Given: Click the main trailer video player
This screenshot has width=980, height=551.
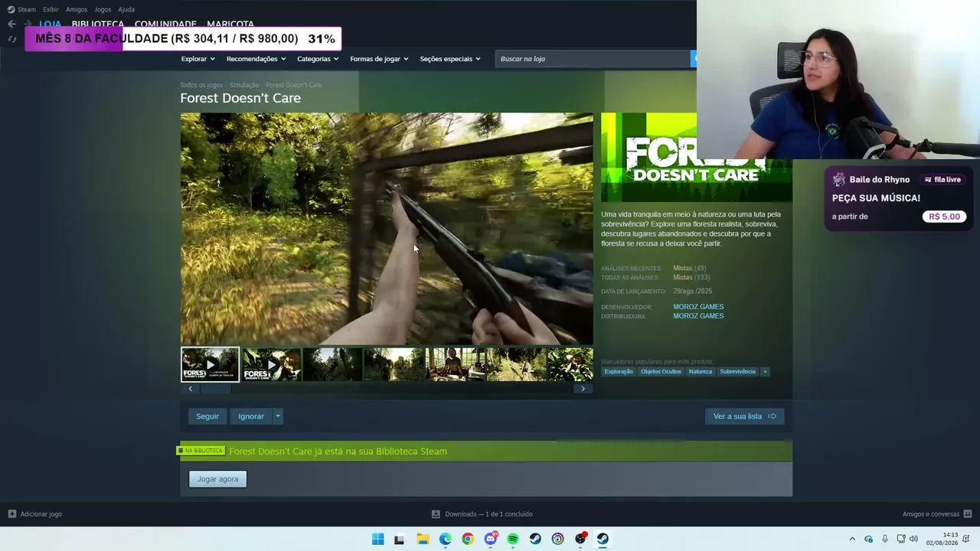Looking at the screenshot, I should (x=387, y=229).
